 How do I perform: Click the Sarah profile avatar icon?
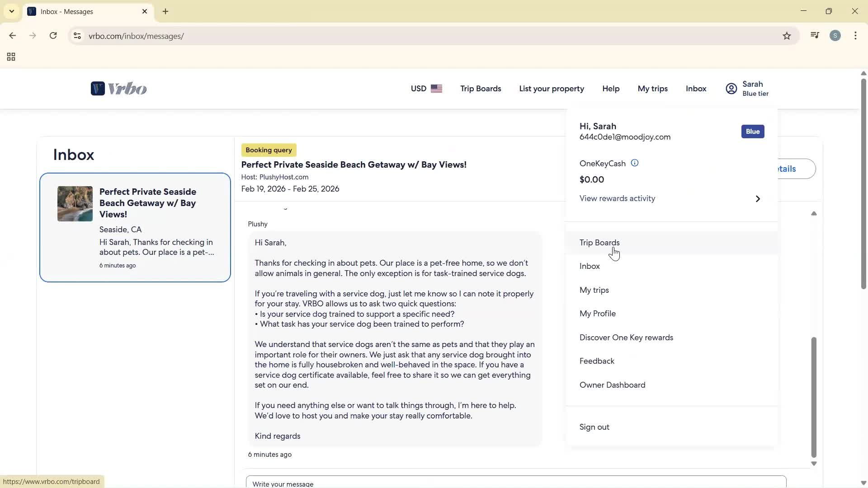pos(731,89)
